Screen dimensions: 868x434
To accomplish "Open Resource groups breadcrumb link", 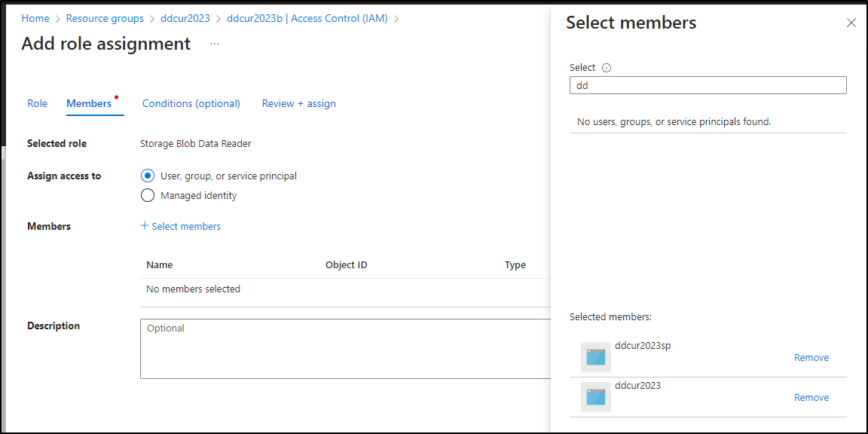I will pos(105,18).
